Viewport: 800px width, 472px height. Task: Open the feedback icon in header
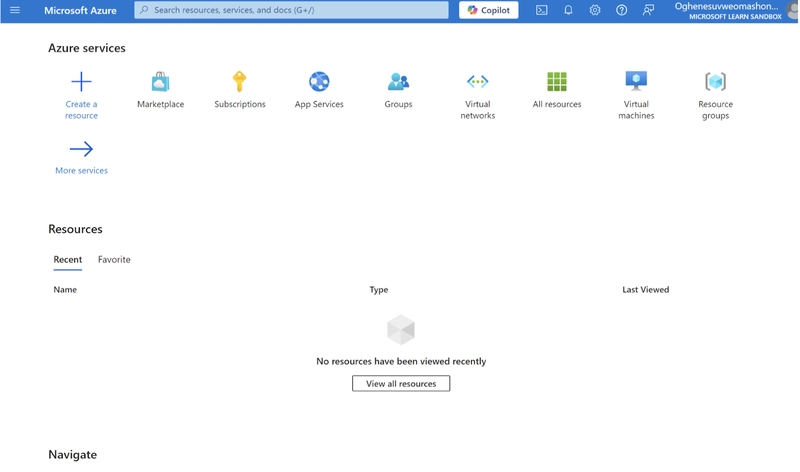click(648, 10)
